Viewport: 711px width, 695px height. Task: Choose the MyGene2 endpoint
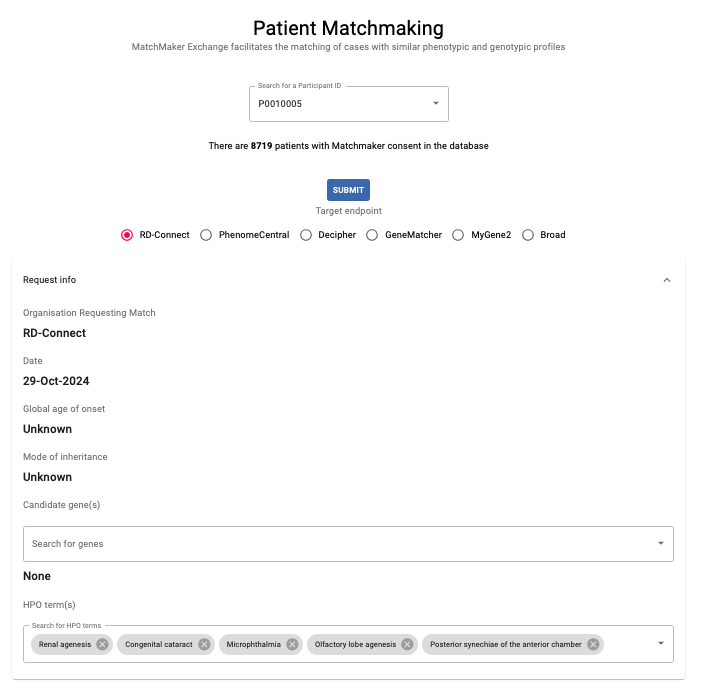click(459, 235)
